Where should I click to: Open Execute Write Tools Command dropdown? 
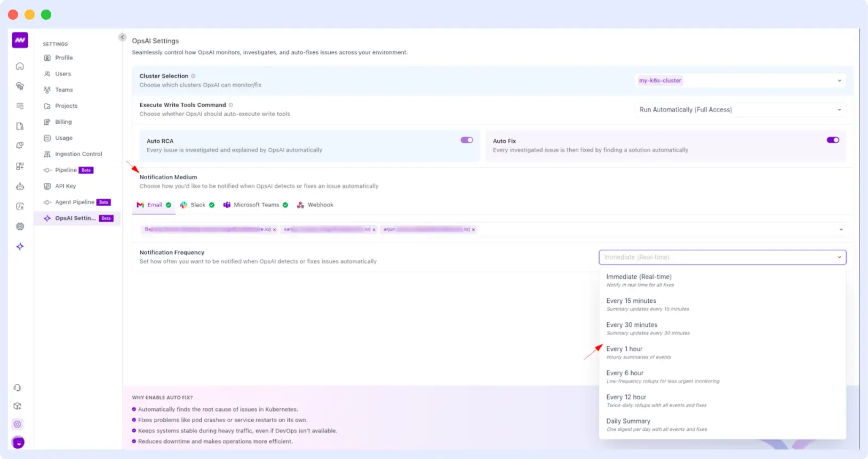point(740,110)
